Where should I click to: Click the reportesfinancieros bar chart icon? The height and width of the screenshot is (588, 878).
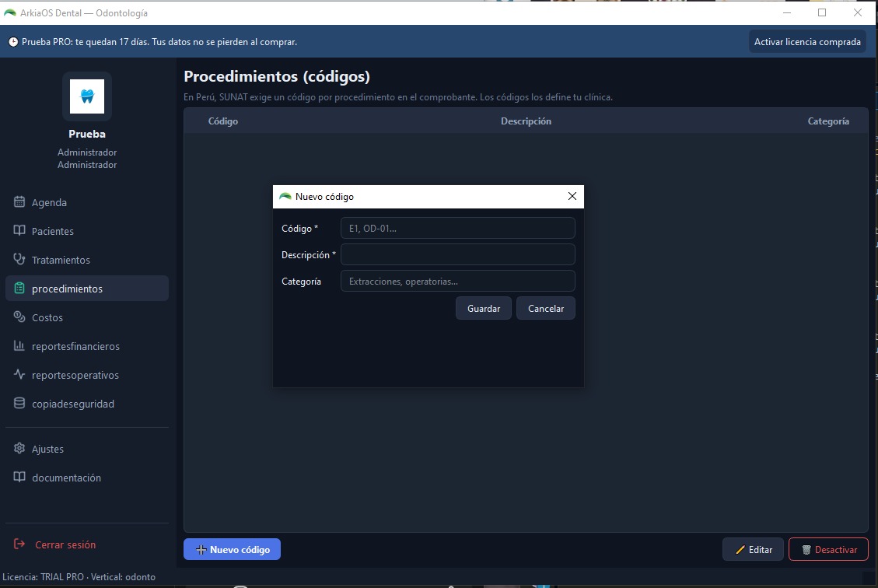(x=19, y=345)
